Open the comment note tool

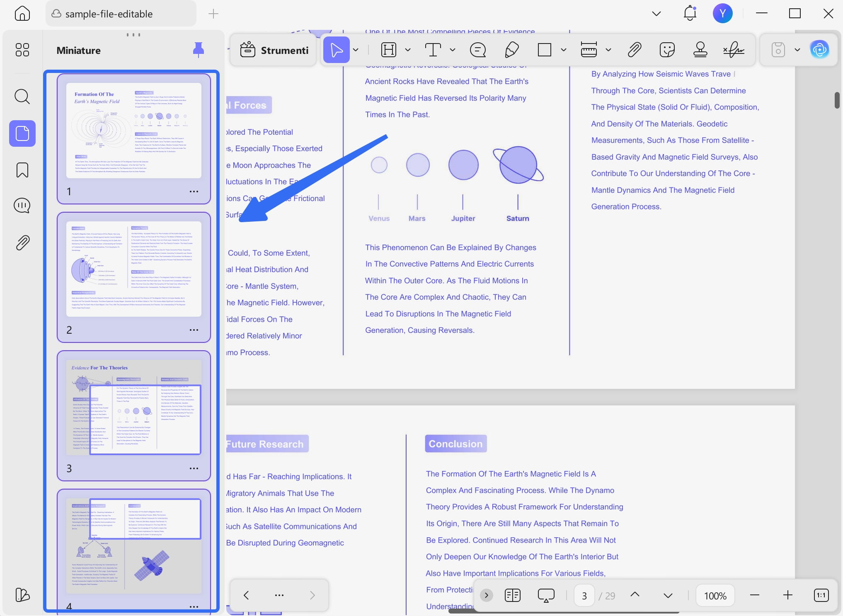pyautogui.click(x=477, y=50)
